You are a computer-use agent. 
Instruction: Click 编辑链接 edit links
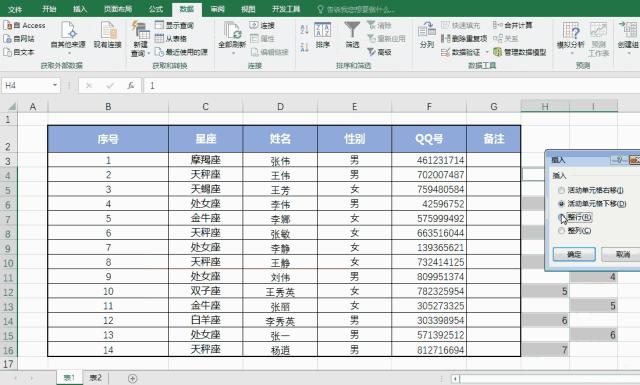[x=269, y=52]
